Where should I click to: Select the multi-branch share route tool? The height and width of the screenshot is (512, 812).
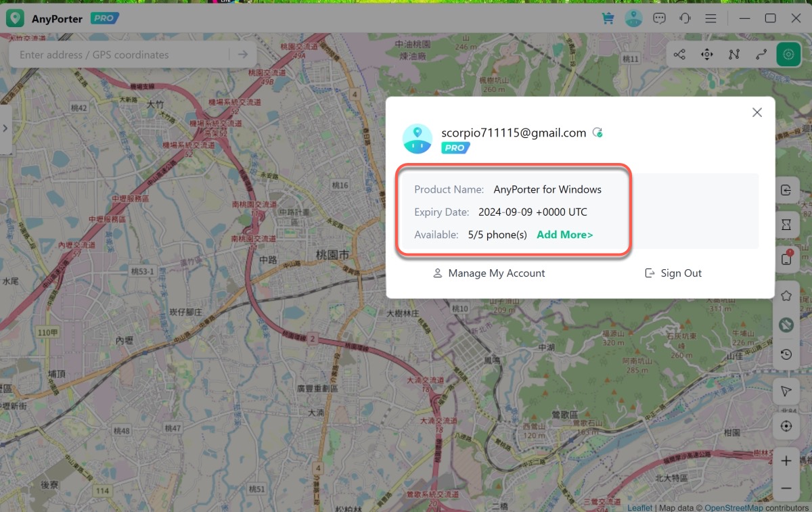click(x=679, y=55)
